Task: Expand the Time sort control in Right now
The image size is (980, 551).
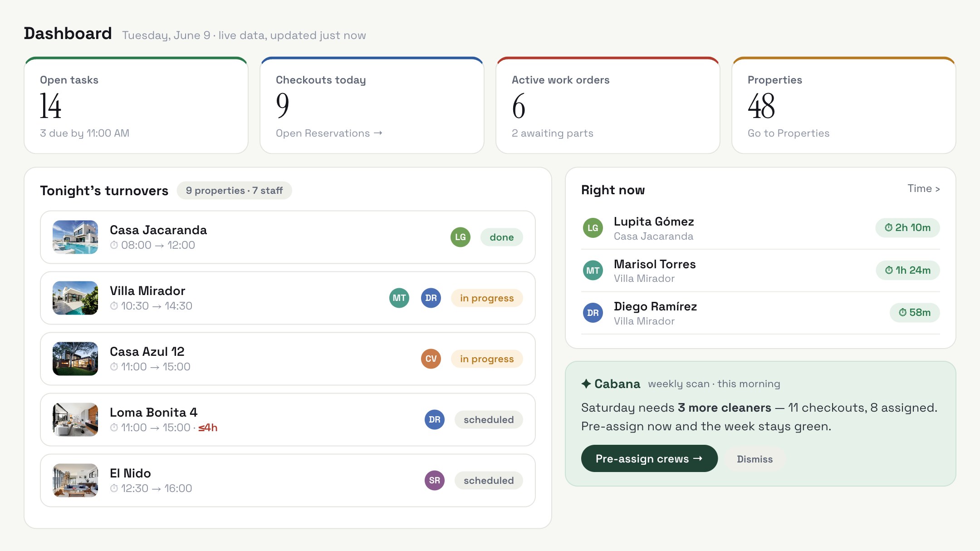Action: [x=923, y=188]
